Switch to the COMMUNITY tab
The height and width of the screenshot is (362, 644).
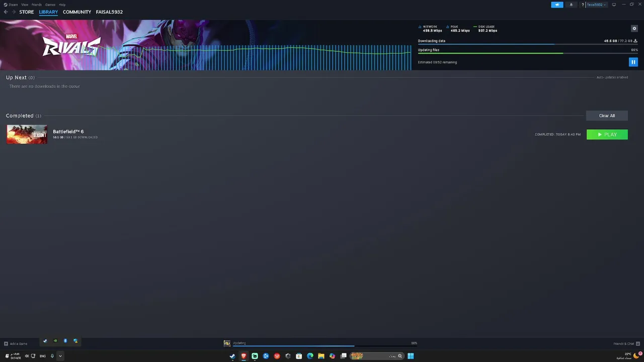(x=77, y=12)
